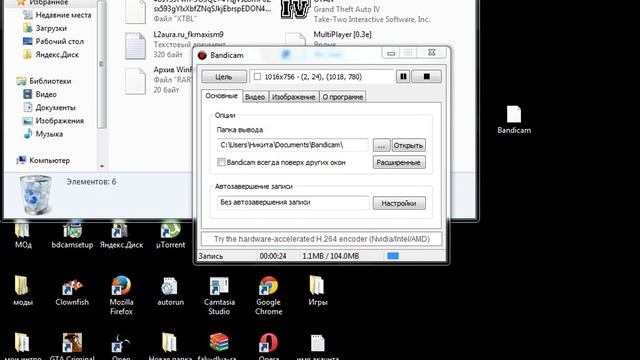Open the Расширенные settings
640x360 pixels.
399,162
